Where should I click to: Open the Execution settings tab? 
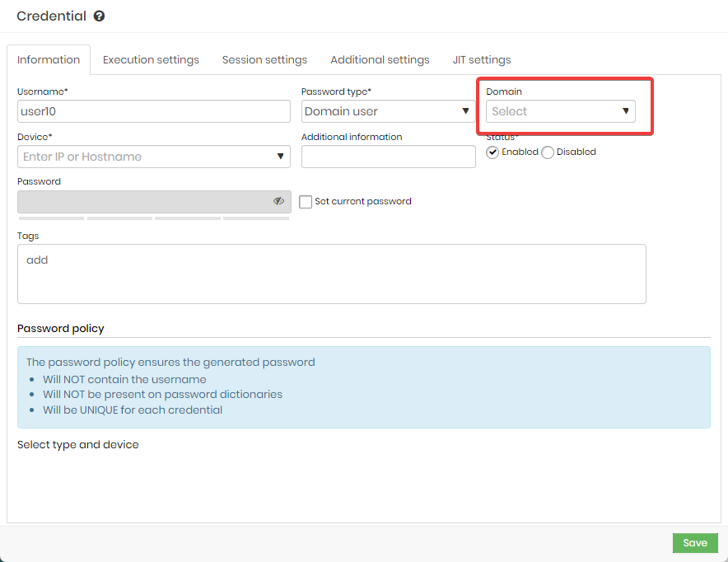tap(151, 60)
